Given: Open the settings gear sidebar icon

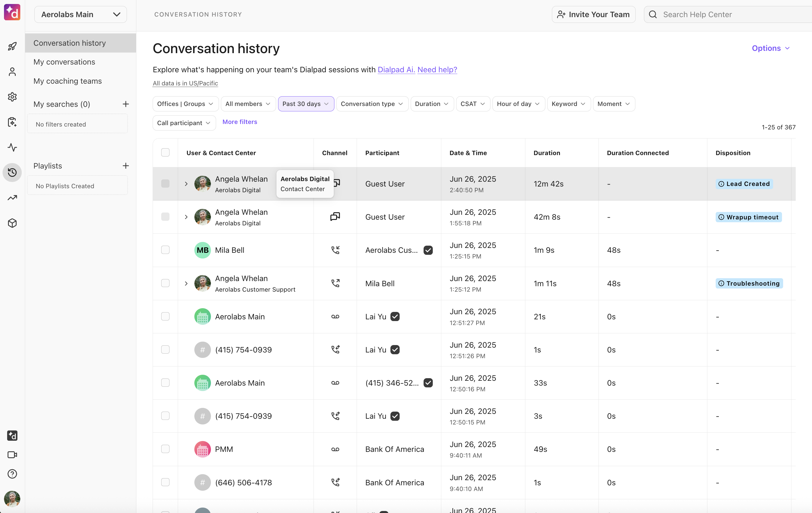Looking at the screenshot, I should coord(12,97).
